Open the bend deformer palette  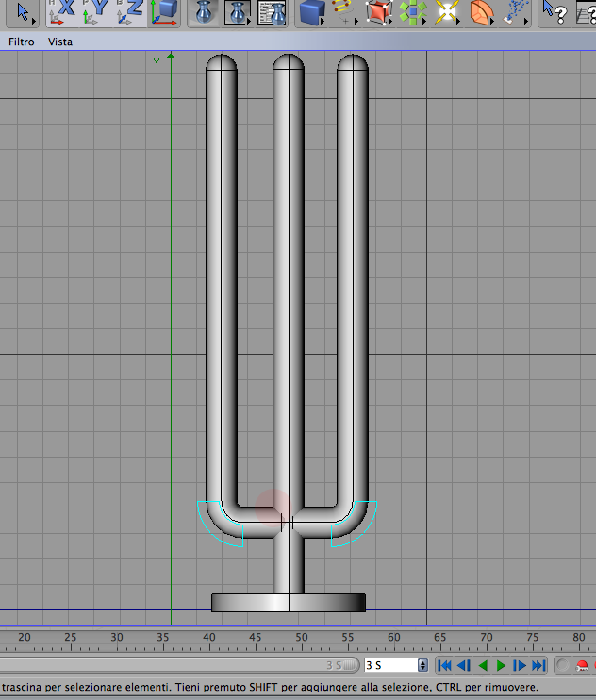(482, 12)
